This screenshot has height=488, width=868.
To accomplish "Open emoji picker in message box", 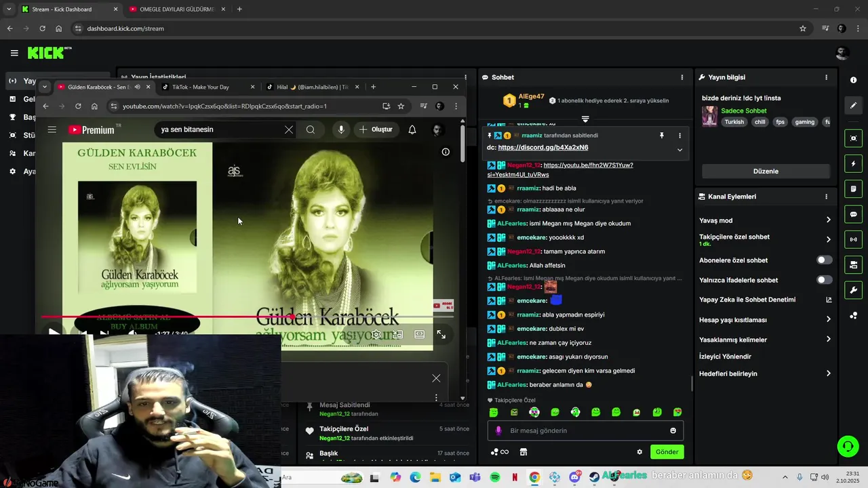I will point(673,430).
